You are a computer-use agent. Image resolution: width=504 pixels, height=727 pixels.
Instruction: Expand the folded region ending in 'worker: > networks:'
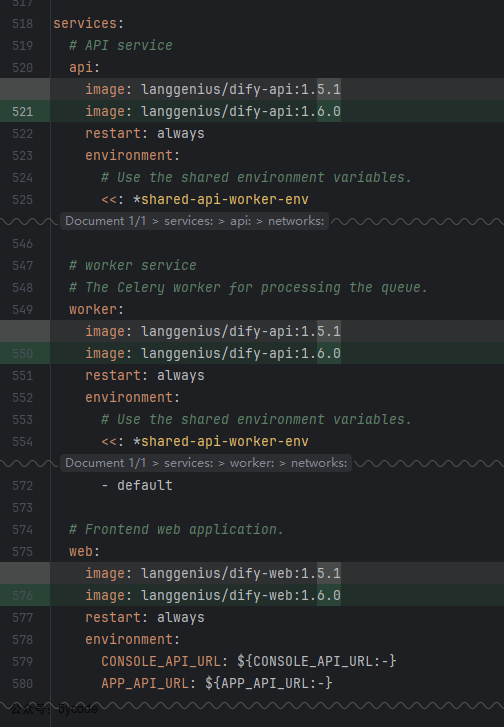tap(206, 463)
